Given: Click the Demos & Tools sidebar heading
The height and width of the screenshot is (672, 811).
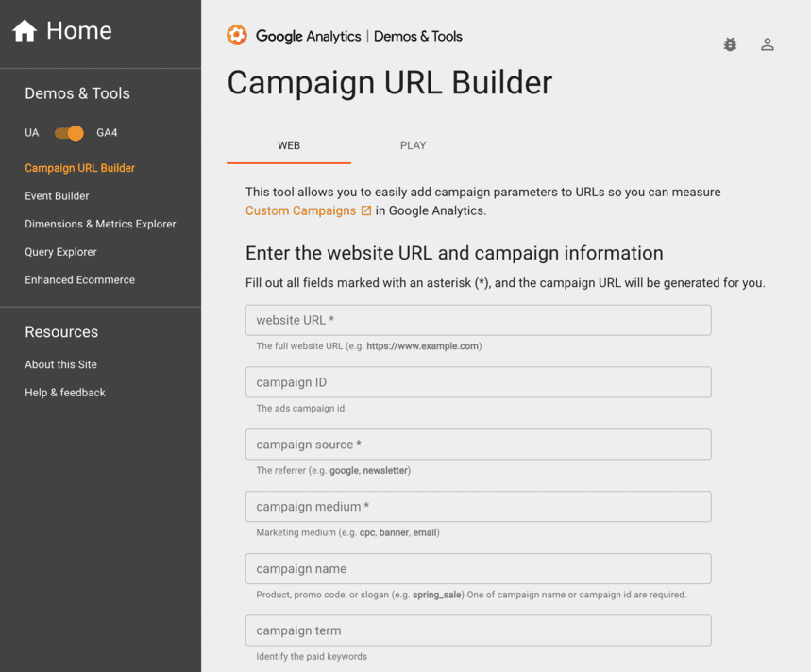Looking at the screenshot, I should pos(77,93).
